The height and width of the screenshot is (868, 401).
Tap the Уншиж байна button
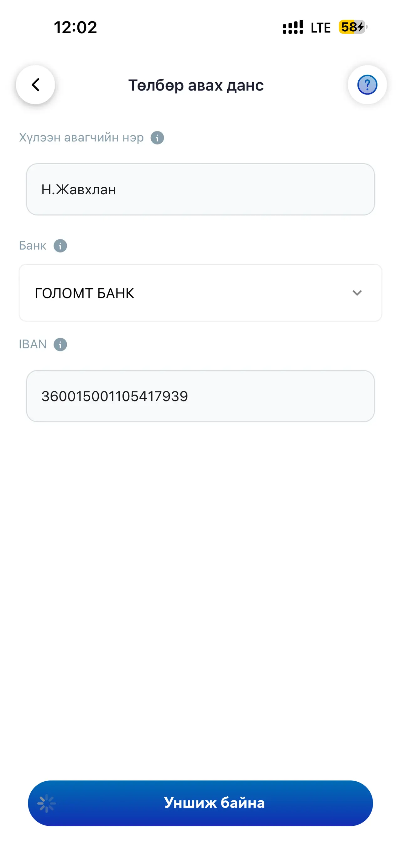[x=200, y=803]
